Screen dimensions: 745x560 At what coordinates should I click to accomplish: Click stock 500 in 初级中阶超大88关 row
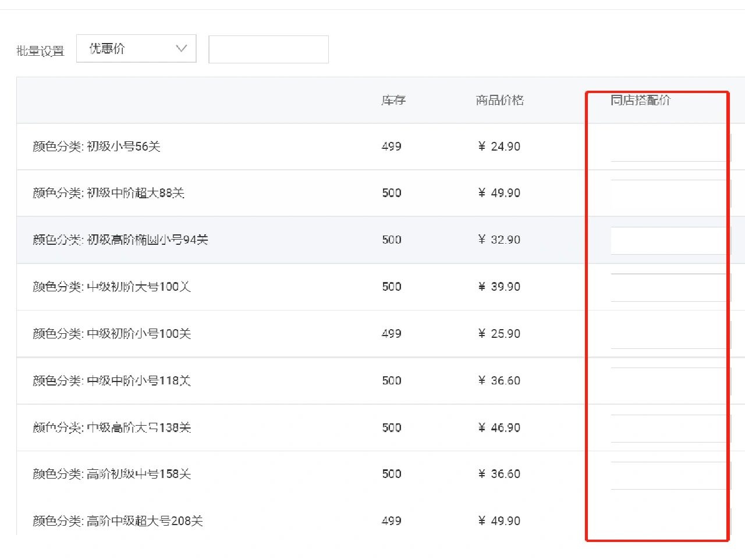pos(392,193)
